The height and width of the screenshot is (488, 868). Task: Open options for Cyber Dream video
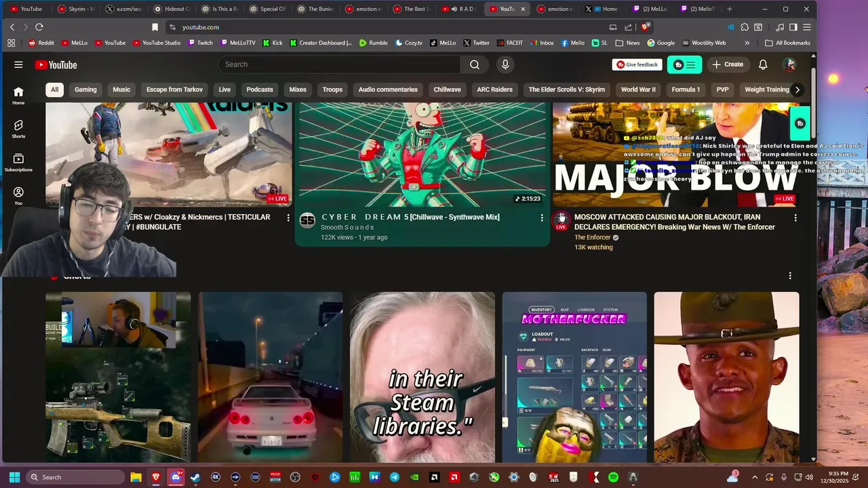(x=541, y=218)
